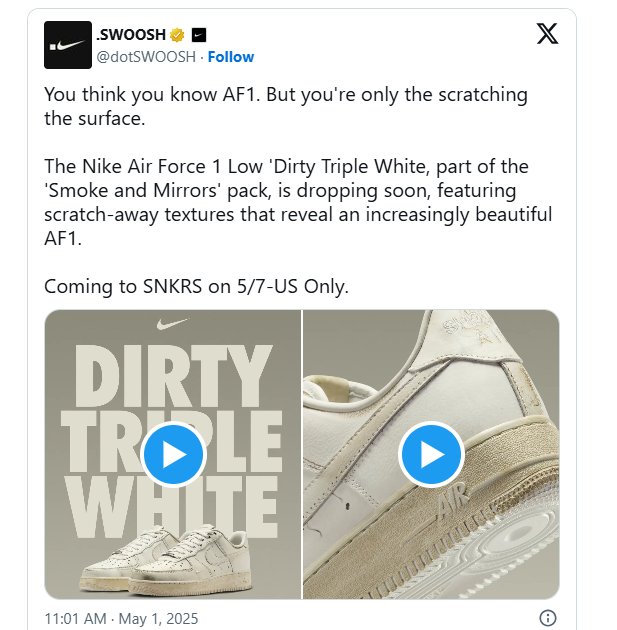The height and width of the screenshot is (630, 617).
Task: Open the @dotSWOOSH handle link
Action: click(145, 57)
